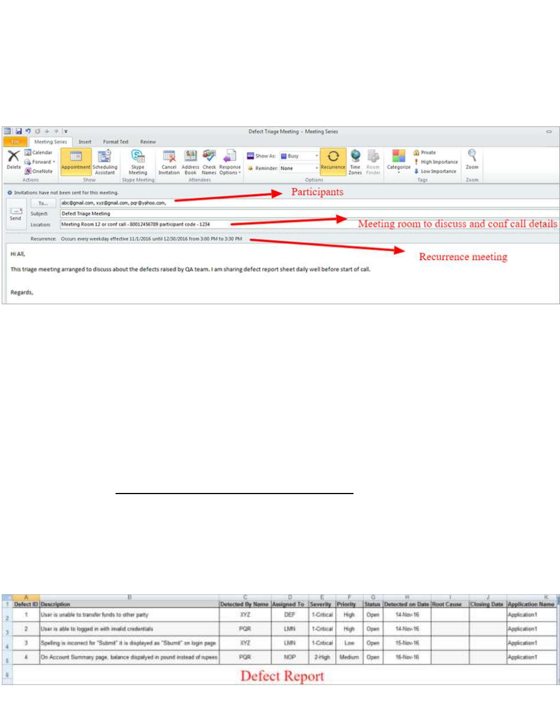Click the Save icon in quick access toolbar
The image size is (560, 728).
click(x=18, y=132)
